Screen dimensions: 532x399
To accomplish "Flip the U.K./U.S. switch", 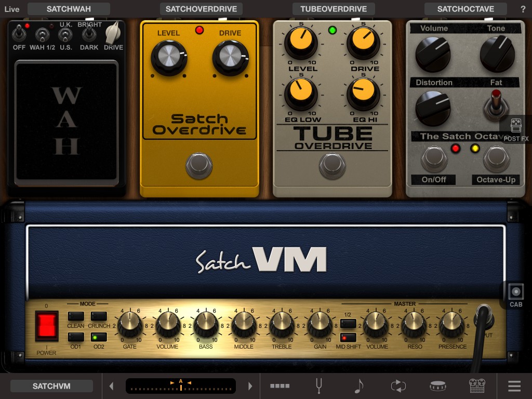I will (65, 35).
